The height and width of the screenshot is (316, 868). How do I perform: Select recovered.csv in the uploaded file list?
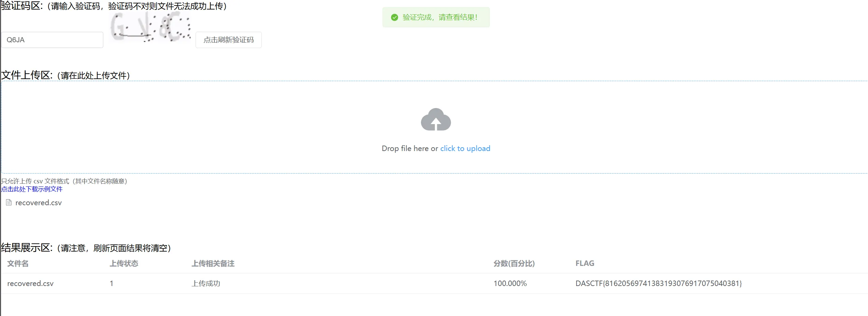(x=38, y=202)
